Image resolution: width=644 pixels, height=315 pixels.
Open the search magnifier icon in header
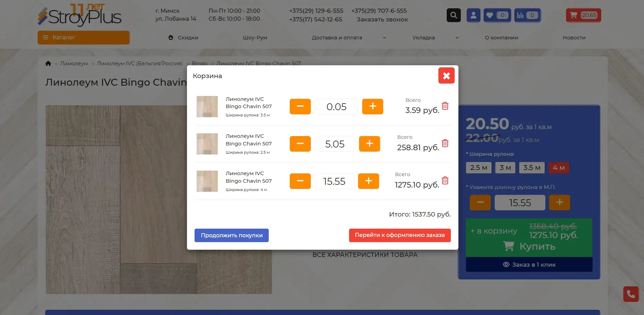[454, 15]
